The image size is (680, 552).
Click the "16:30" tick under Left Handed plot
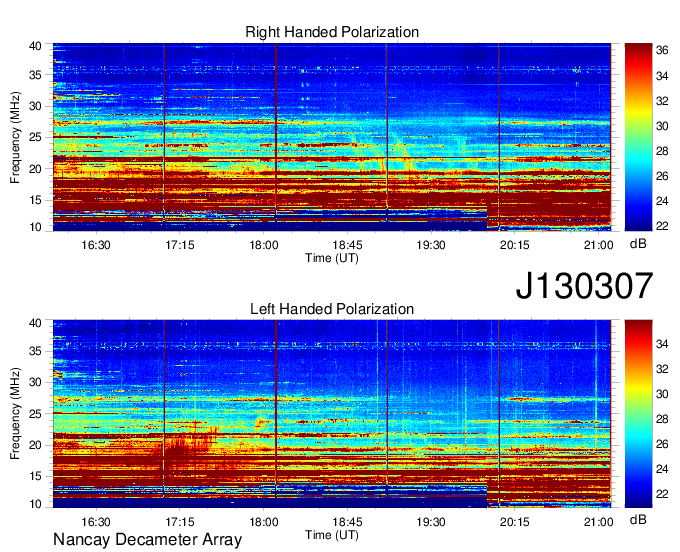[96, 522]
